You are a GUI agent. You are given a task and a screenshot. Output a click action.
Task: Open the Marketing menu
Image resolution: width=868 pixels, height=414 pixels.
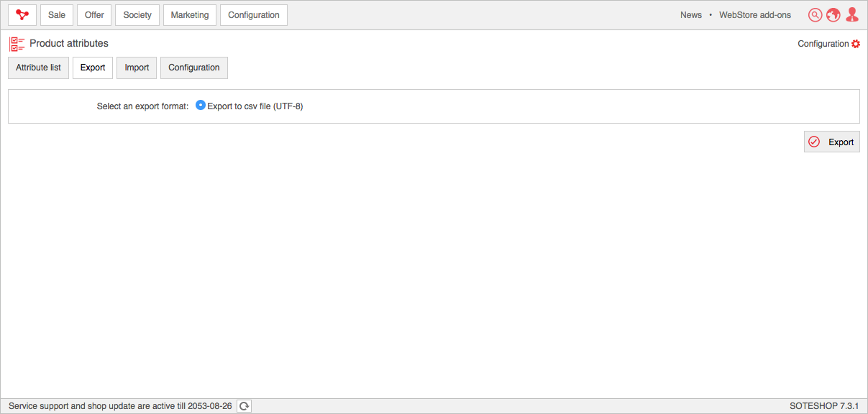coord(190,15)
